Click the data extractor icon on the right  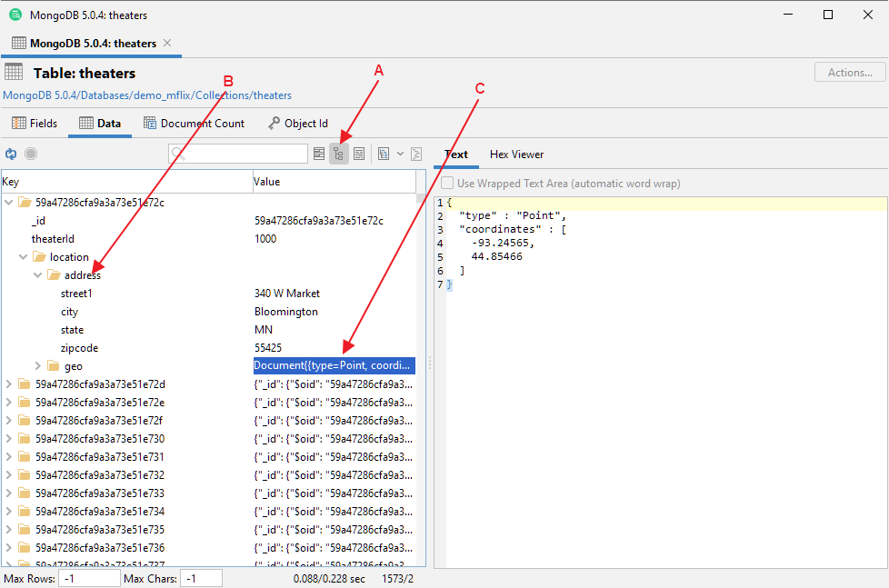pyautogui.click(x=415, y=154)
